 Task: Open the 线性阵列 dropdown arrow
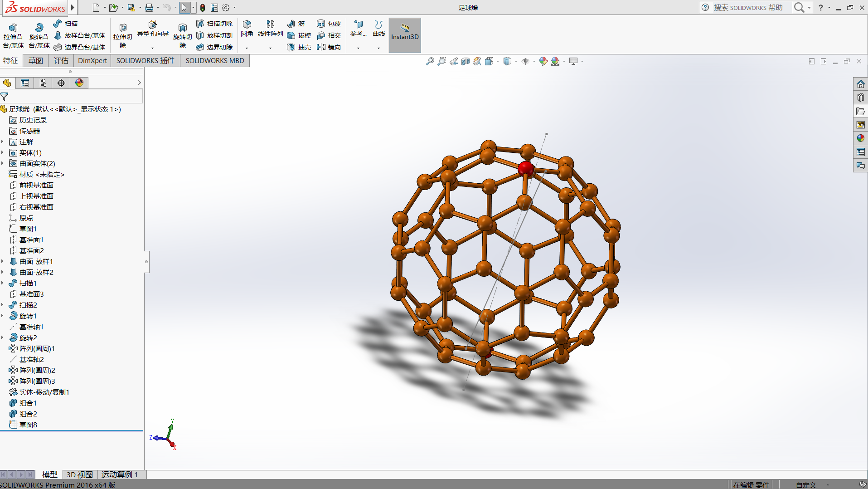coord(270,48)
